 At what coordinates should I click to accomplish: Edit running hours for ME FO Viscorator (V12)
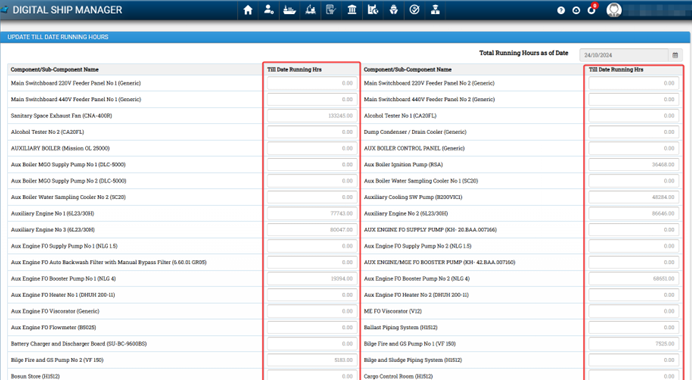pyautogui.click(x=634, y=312)
